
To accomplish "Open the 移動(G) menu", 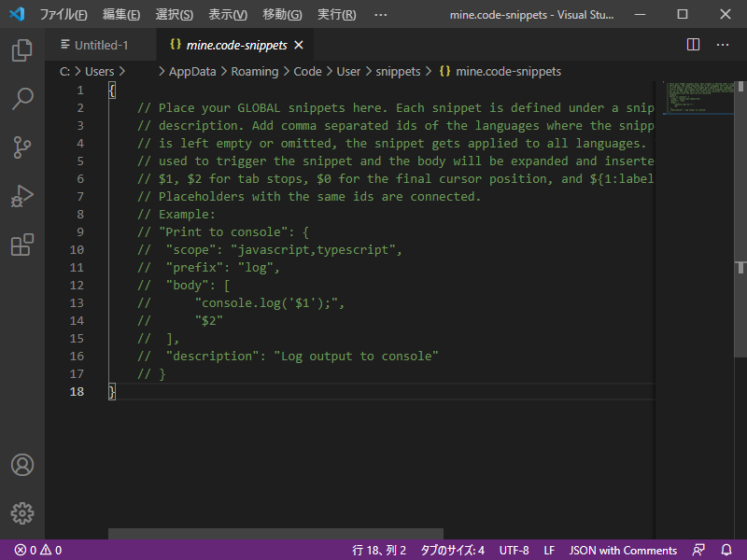I will point(282,14).
